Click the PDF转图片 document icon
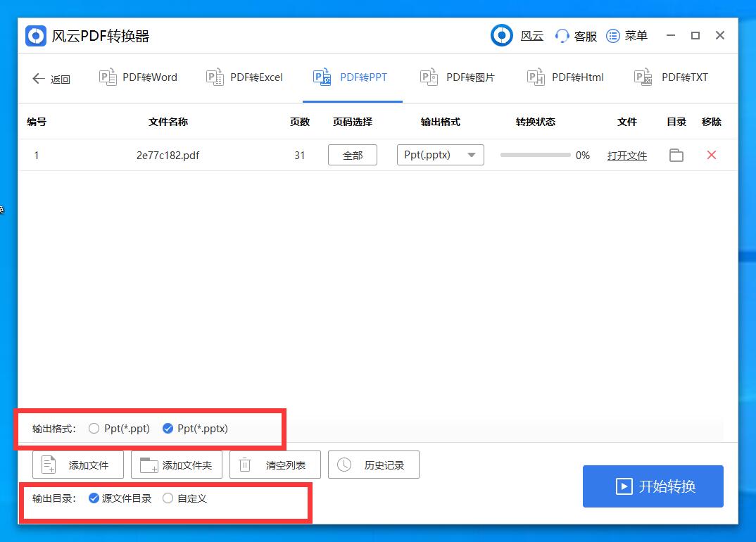Screen dimensions: 756x542 tap(429, 77)
